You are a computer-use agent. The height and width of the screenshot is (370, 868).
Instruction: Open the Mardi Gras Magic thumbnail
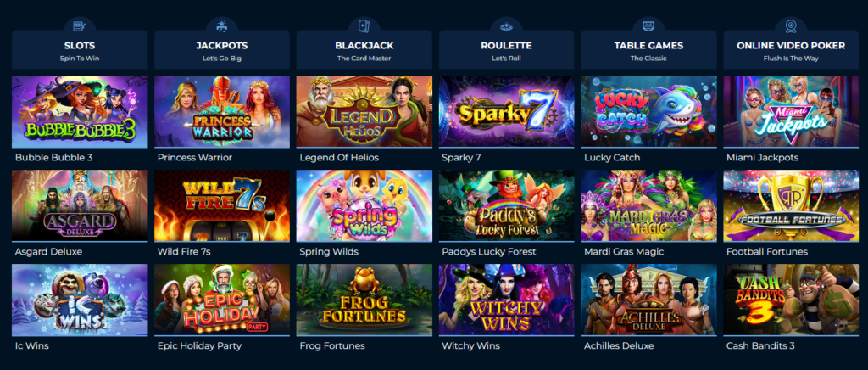[x=648, y=205]
